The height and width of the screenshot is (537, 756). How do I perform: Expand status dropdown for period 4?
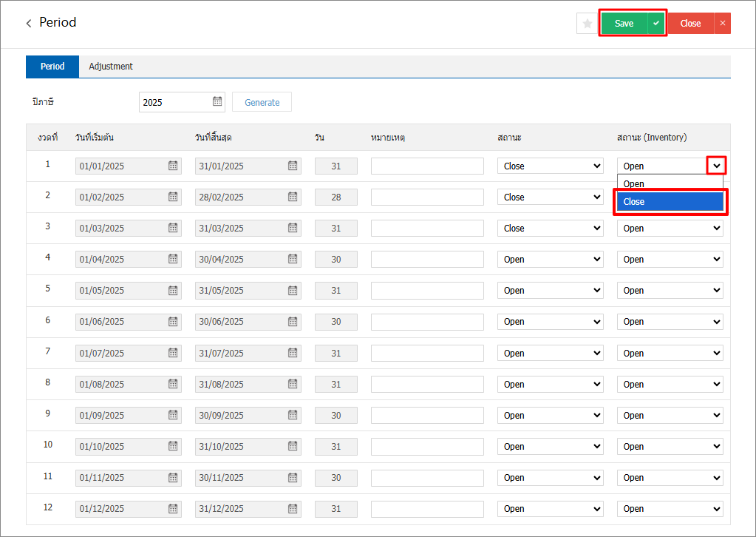(551, 260)
